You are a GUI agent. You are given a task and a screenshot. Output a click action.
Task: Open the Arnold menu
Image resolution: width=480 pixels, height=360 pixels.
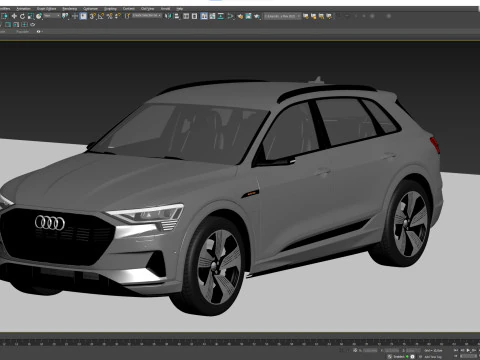tap(165, 9)
